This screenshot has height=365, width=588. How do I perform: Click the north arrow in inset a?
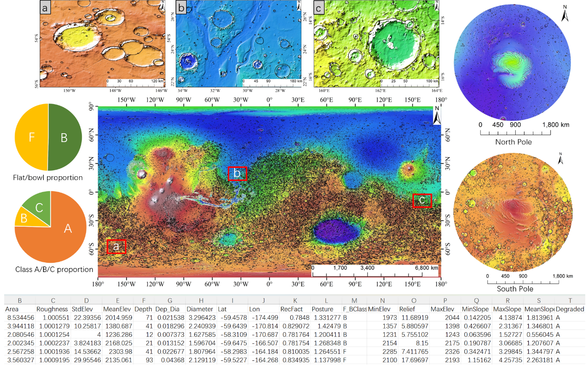coord(162,6)
